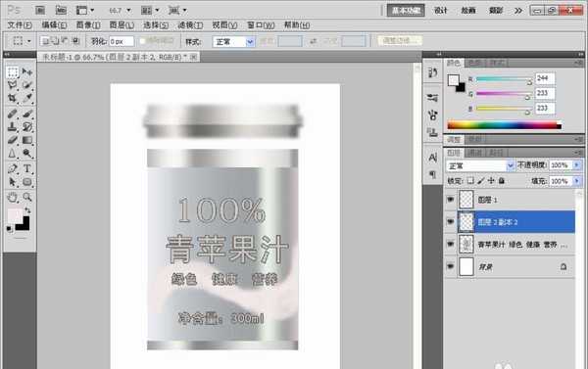Select the Spot Healing Brush tool
This screenshot has width=588, height=369.
coord(13,114)
